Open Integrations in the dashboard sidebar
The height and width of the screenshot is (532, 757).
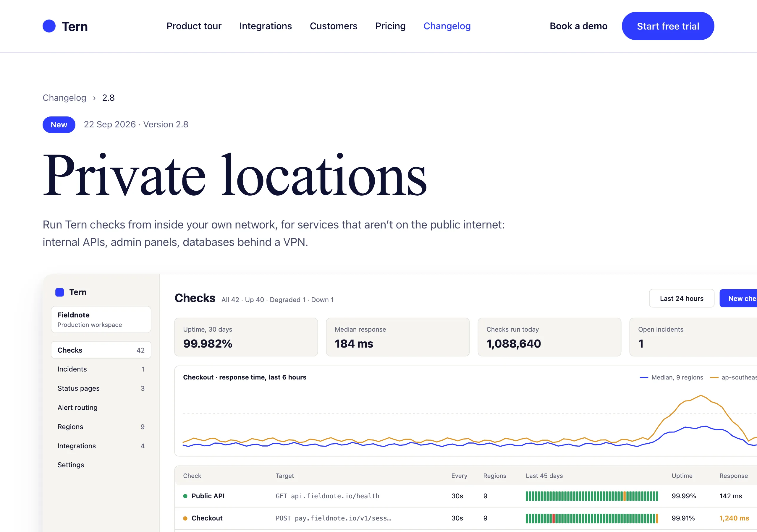(x=101, y=446)
